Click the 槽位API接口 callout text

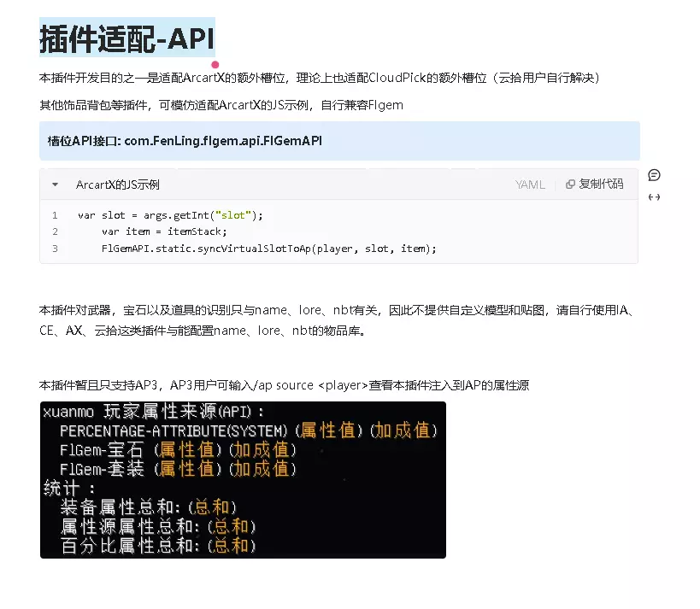(185, 141)
